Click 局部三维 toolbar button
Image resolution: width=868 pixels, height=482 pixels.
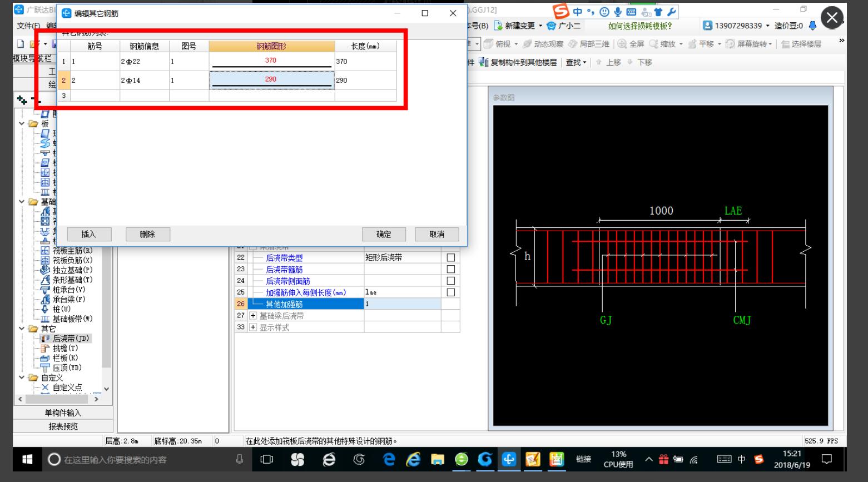[588, 44]
